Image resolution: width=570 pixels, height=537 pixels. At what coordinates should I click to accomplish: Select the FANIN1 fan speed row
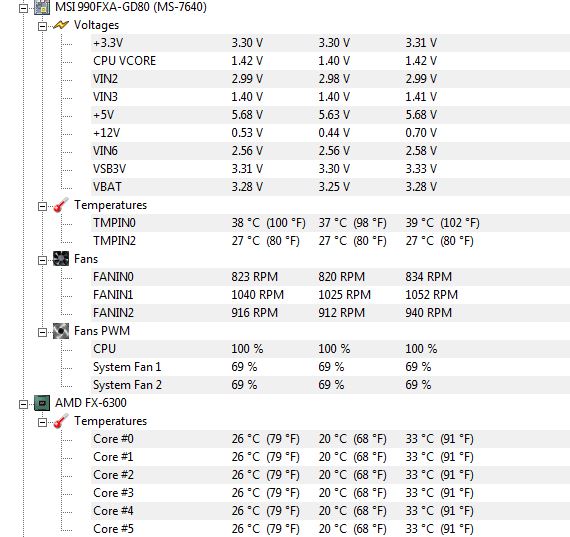330,295
